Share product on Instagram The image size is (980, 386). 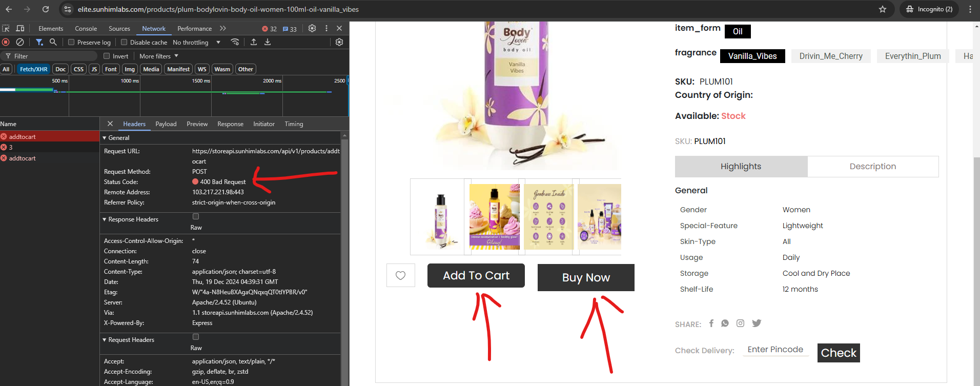click(741, 323)
